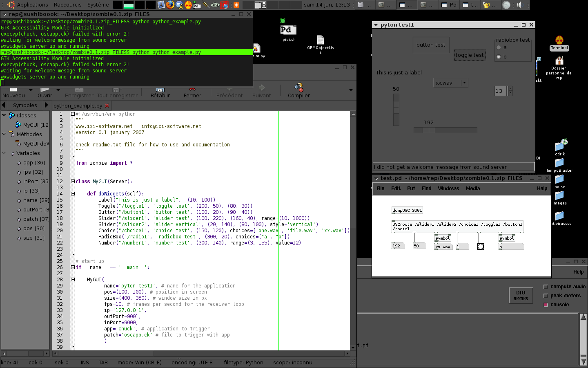Select radio option a in radiobox test
This screenshot has width=588, height=368.
[x=499, y=47]
